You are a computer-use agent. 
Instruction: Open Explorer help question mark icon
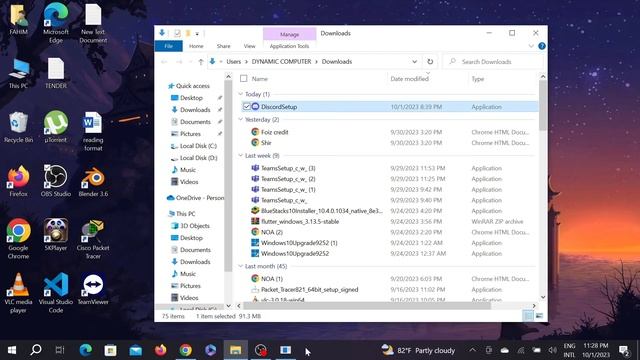click(542, 46)
